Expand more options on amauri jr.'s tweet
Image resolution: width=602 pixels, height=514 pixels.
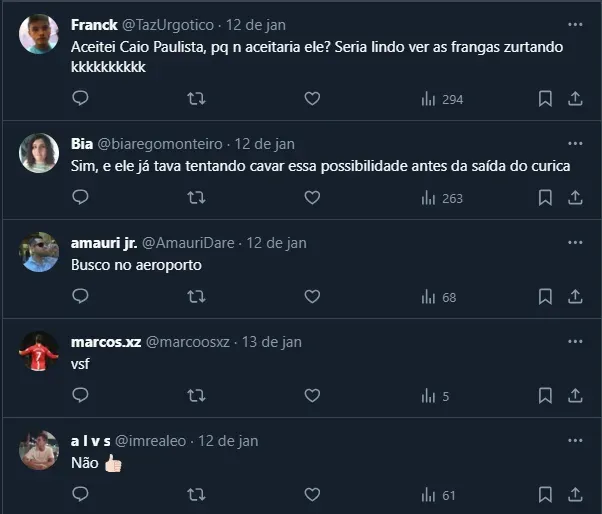[x=575, y=242]
